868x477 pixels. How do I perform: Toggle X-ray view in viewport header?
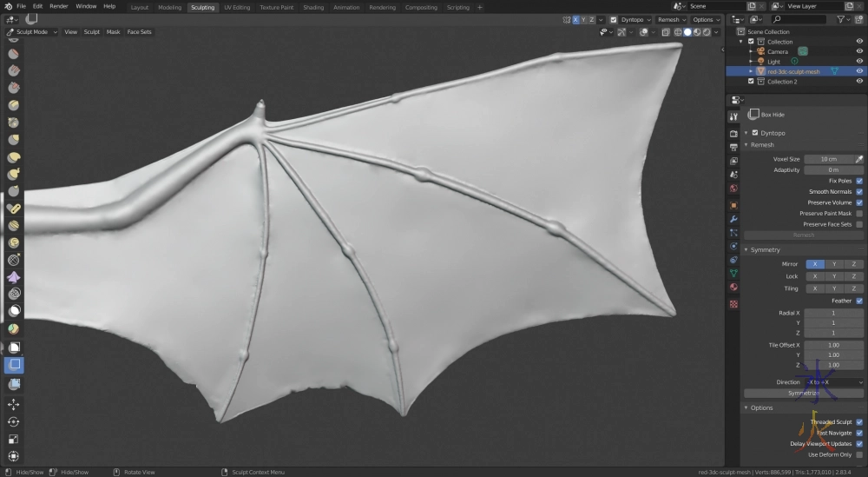pos(665,32)
